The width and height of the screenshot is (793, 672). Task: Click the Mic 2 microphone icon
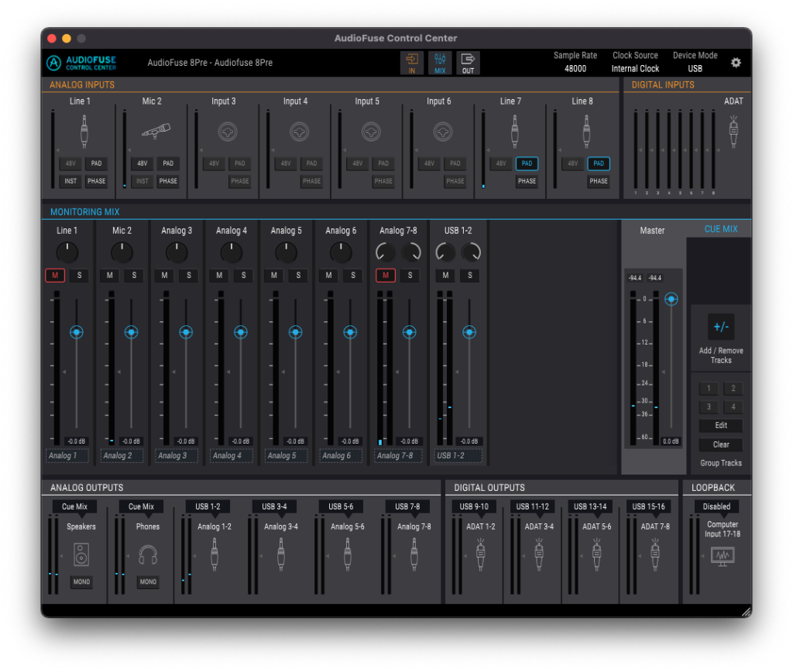(x=156, y=131)
